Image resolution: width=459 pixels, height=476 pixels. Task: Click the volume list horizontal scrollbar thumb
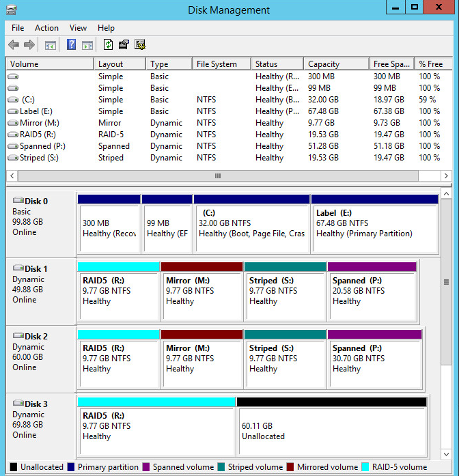[218, 176]
